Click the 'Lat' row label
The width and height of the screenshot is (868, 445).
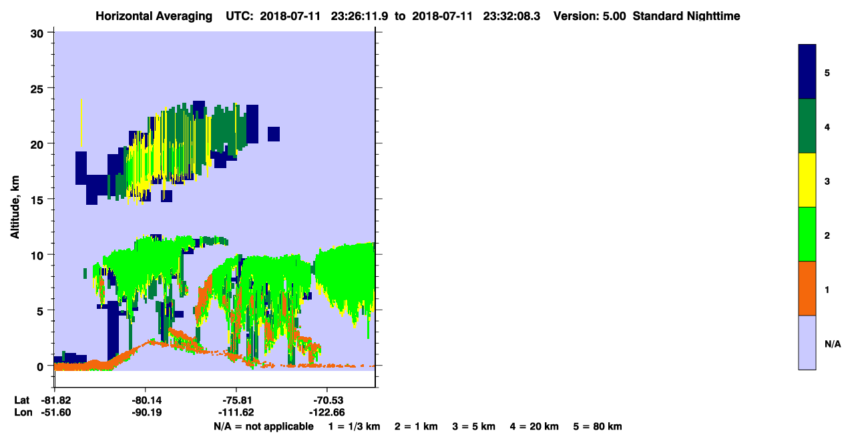[21, 400]
